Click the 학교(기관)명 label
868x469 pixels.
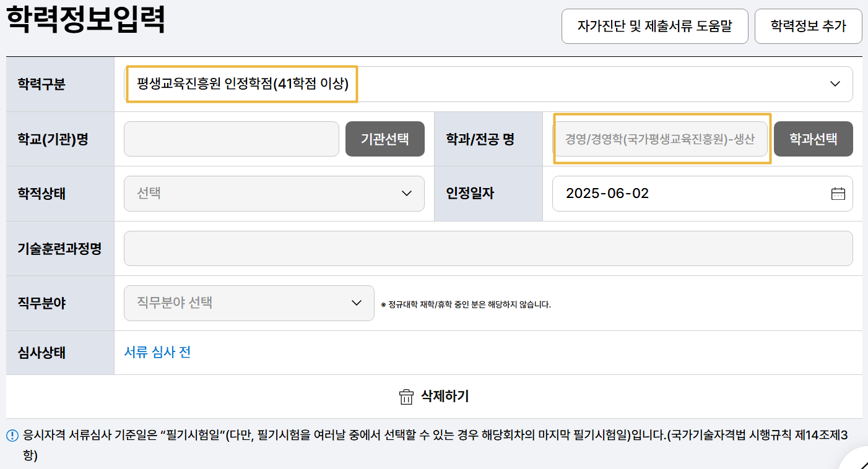(53, 139)
